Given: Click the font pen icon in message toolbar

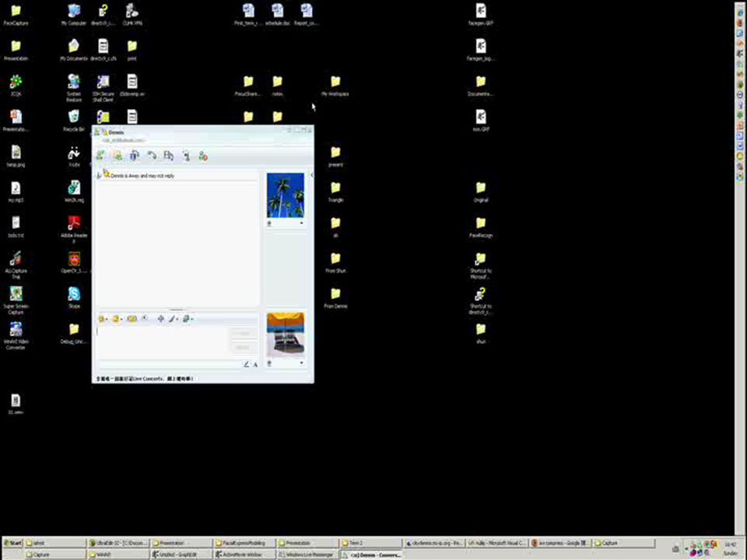Looking at the screenshot, I should [x=172, y=319].
